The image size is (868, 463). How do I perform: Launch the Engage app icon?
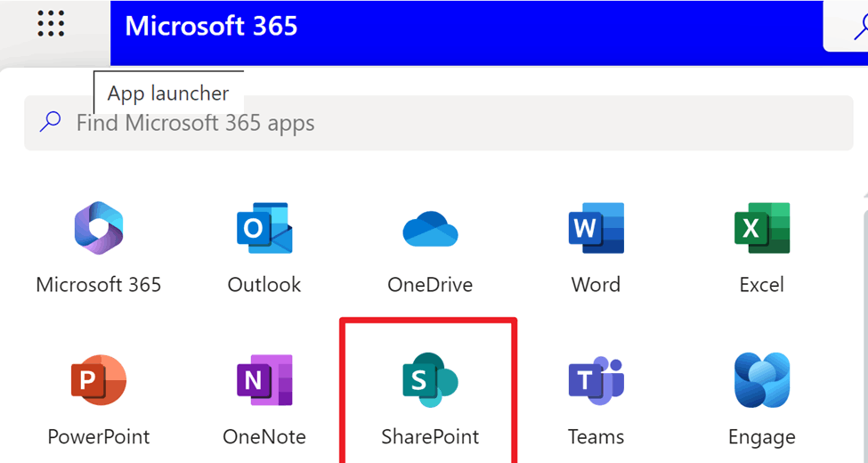click(x=762, y=380)
